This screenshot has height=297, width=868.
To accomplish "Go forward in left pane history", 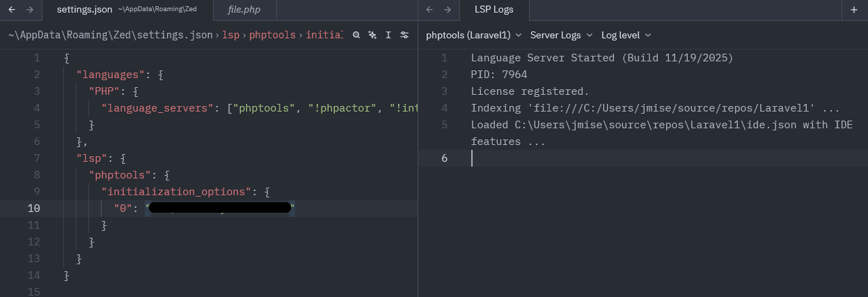I will coord(29,10).
